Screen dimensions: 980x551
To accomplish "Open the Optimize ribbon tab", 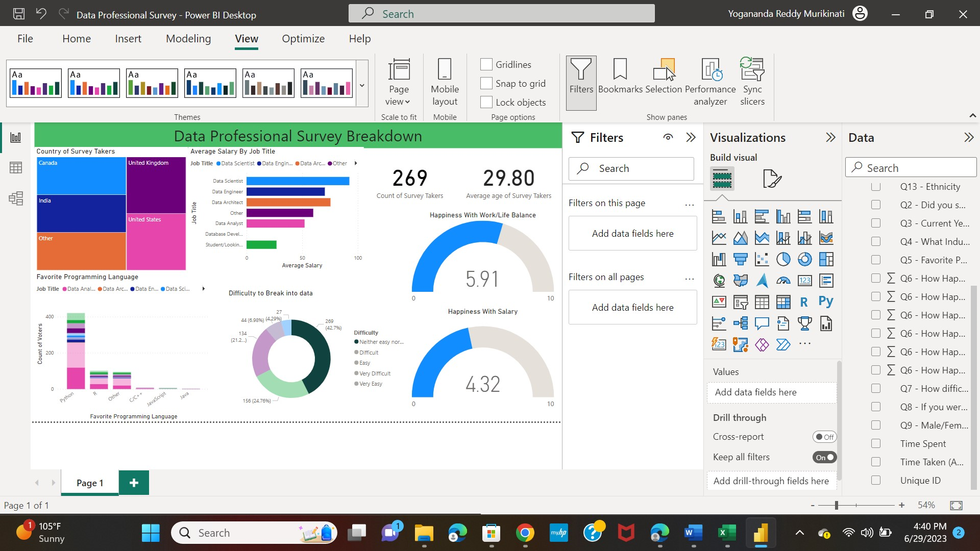I will click(x=303, y=39).
